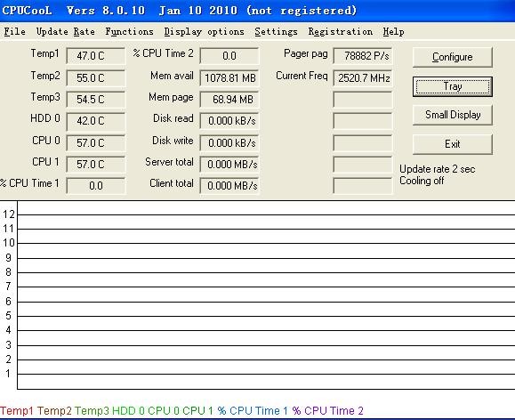Screen dimensions: 515x420
Task: Click the Disk read value field
Action: [229, 121]
